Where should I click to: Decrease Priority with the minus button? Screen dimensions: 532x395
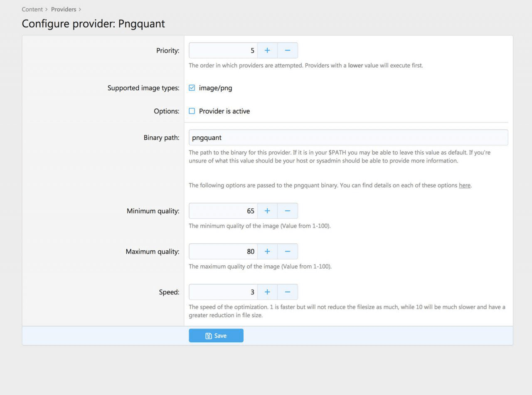[x=287, y=50]
